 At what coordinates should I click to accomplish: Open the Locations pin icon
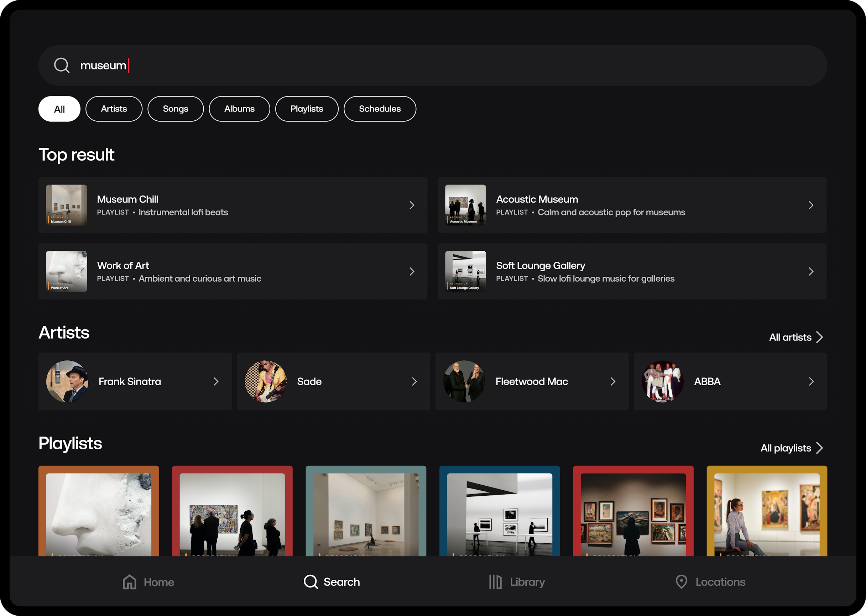point(681,582)
